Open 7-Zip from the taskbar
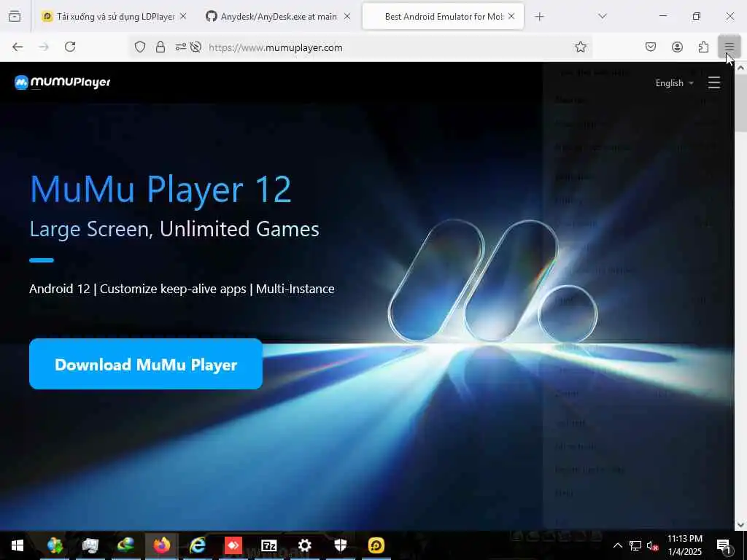 [x=268, y=545]
